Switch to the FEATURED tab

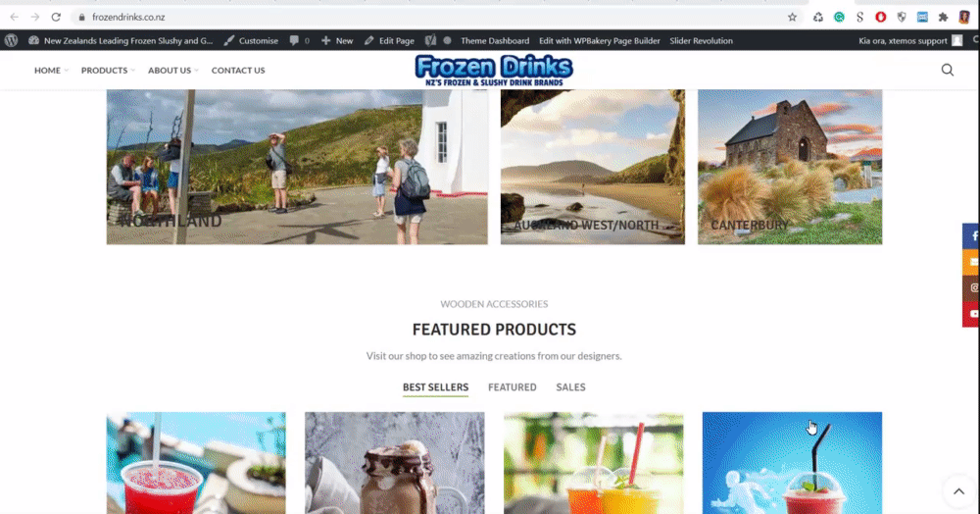512,387
